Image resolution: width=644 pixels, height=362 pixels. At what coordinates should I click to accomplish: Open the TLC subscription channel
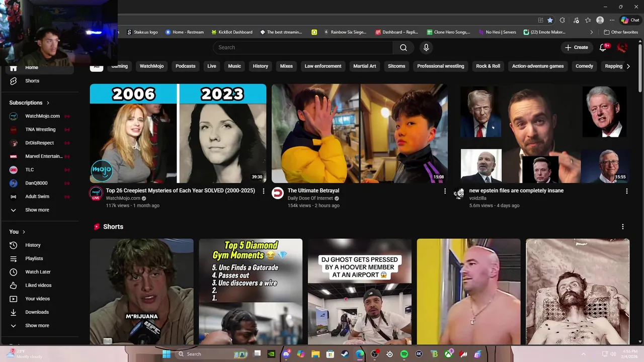pos(39,170)
